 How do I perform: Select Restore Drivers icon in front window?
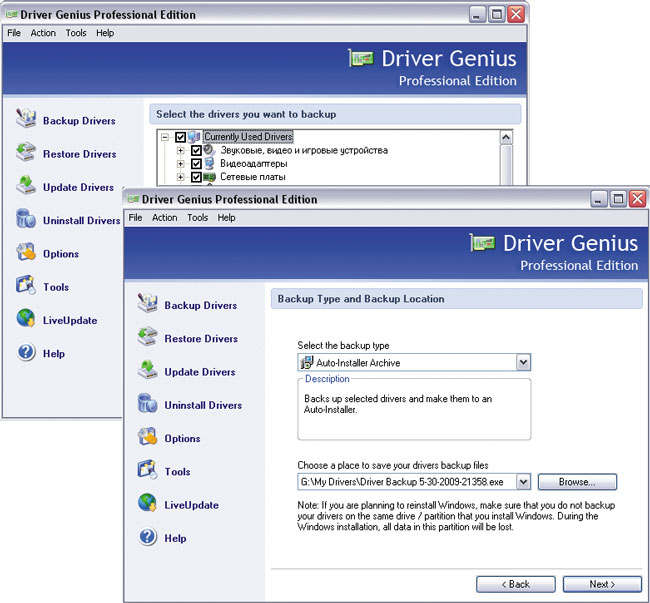click(x=148, y=337)
